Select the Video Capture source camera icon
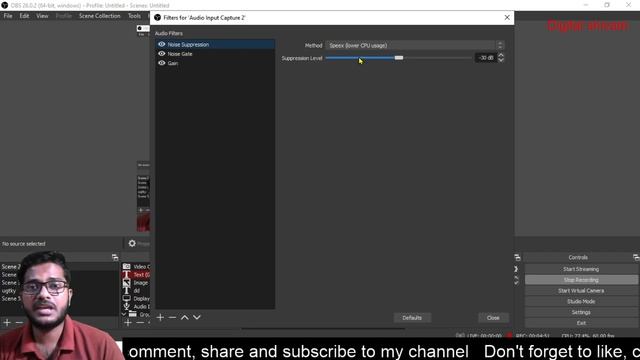 tap(127, 267)
